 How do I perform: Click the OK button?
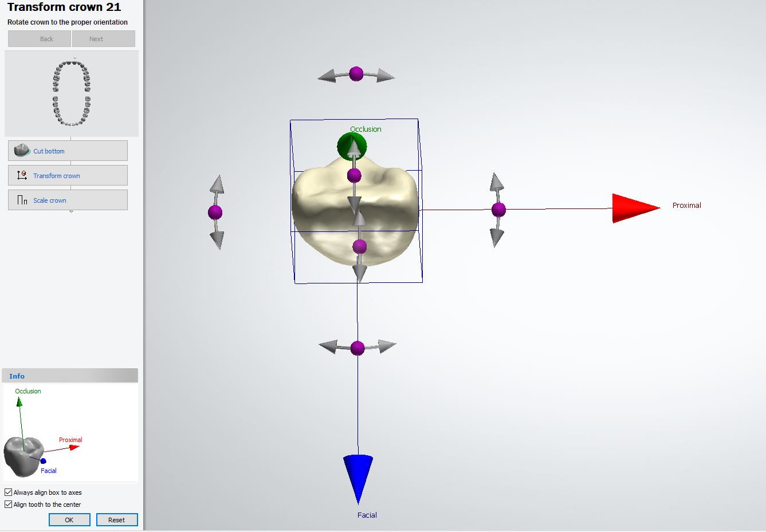tap(69, 519)
